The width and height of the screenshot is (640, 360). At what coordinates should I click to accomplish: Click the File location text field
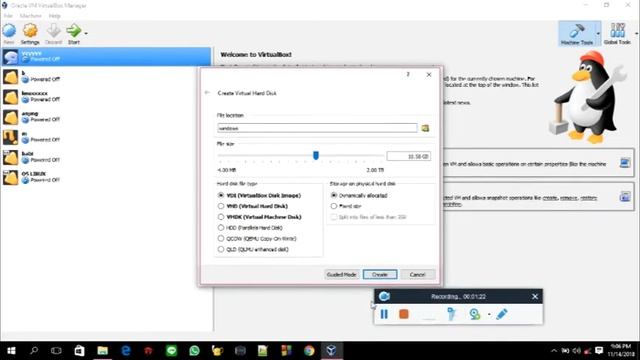pos(317,128)
